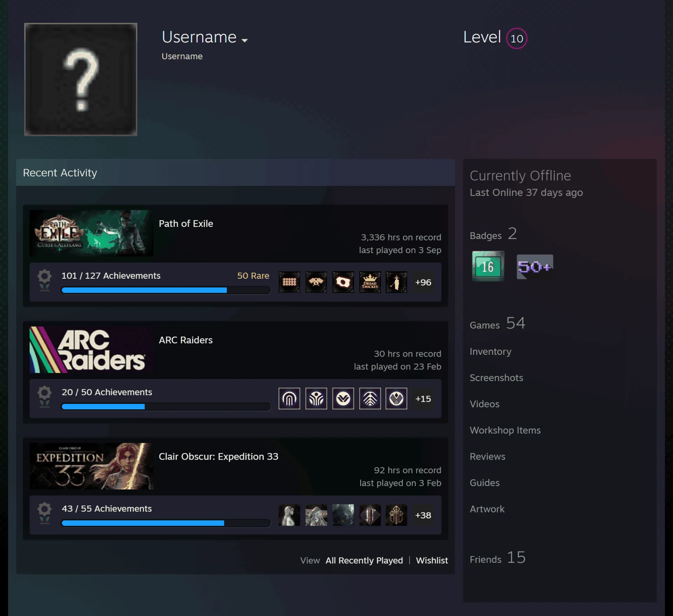Open the Wishlist link

[x=432, y=560]
